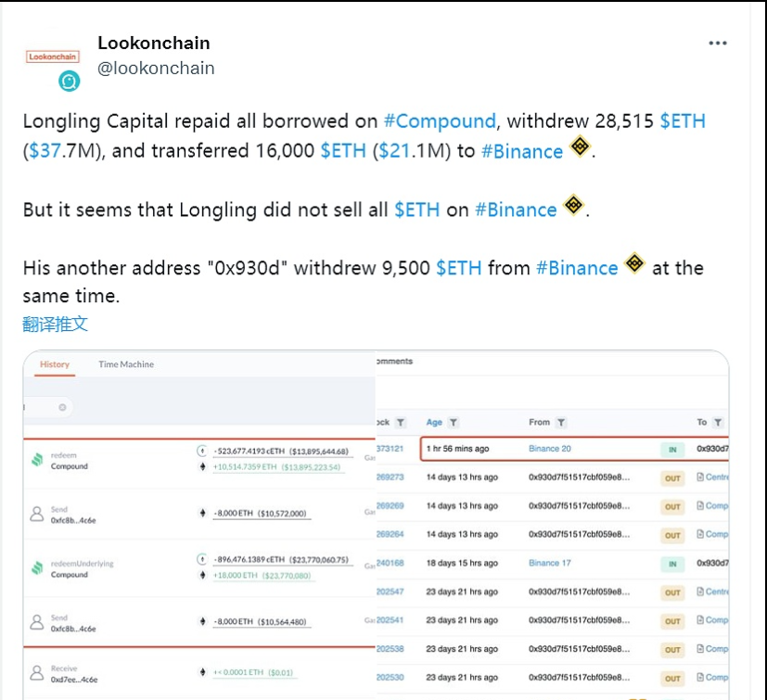Screen dimensions: 767x700
Task: Switch to the History tab
Action: [x=55, y=364]
